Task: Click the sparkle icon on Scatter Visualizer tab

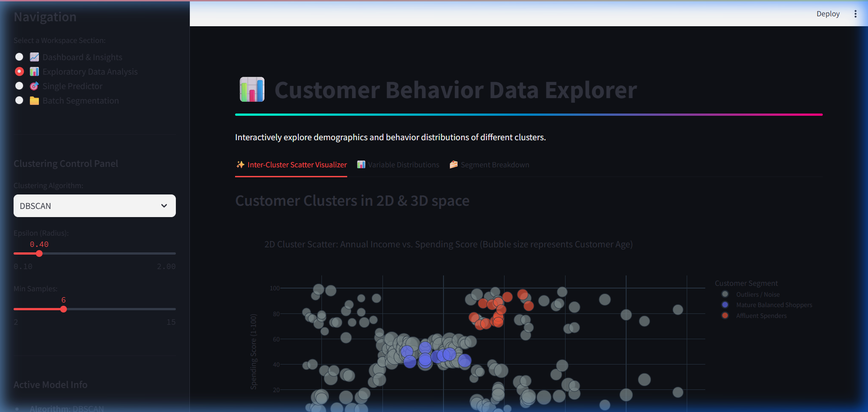Action: (241, 165)
